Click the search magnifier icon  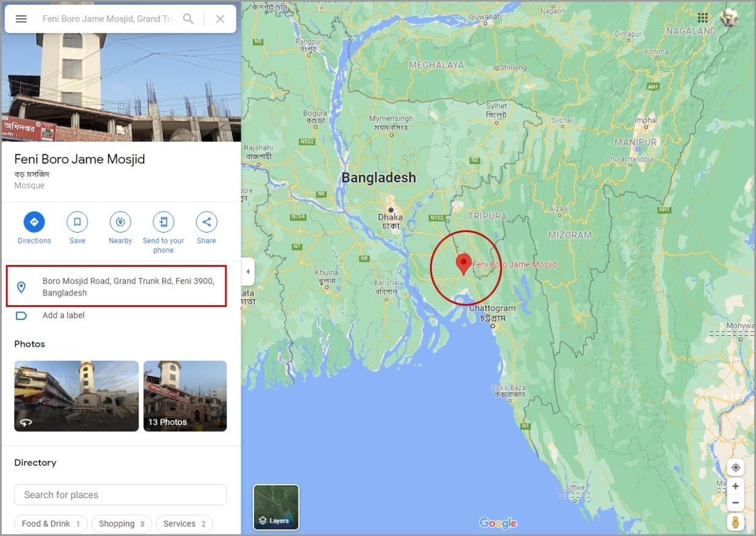(189, 19)
